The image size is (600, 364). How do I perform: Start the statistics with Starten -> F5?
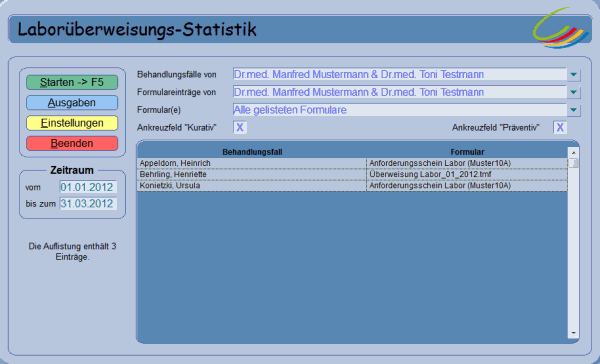coord(72,82)
